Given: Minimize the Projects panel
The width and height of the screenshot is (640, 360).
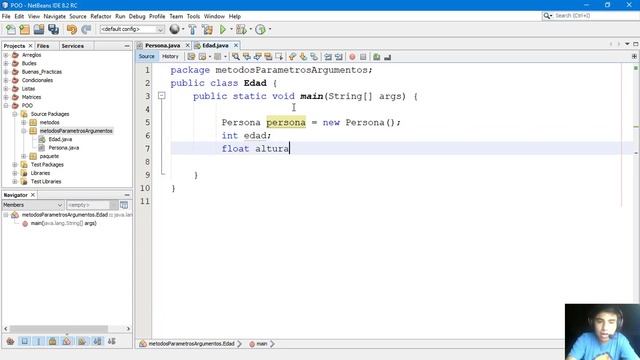Looking at the screenshot, I should 127,46.
